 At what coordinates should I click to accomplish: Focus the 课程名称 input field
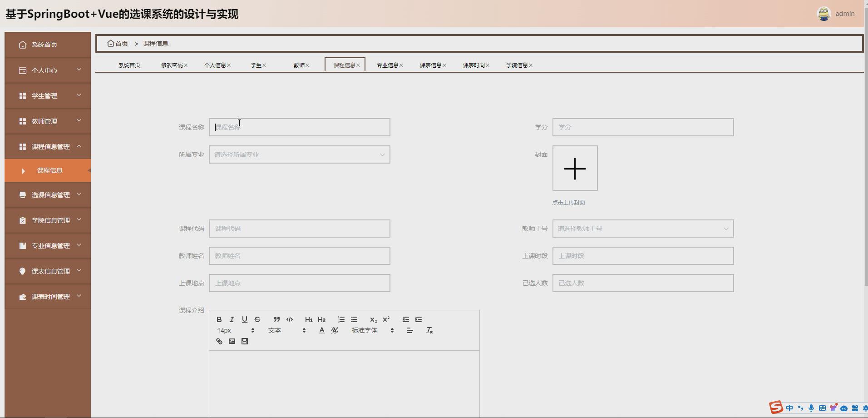(x=300, y=127)
